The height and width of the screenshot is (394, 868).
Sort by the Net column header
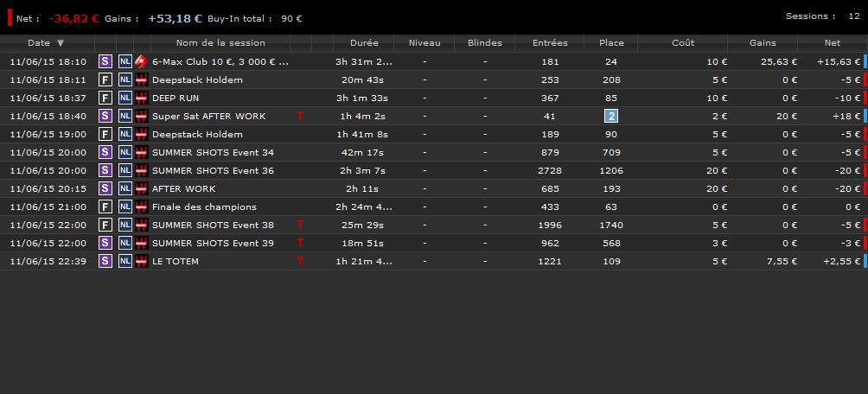(832, 42)
